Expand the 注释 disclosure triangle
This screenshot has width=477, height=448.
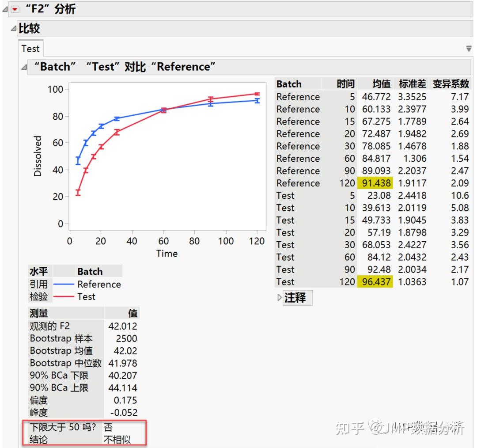[x=280, y=298]
